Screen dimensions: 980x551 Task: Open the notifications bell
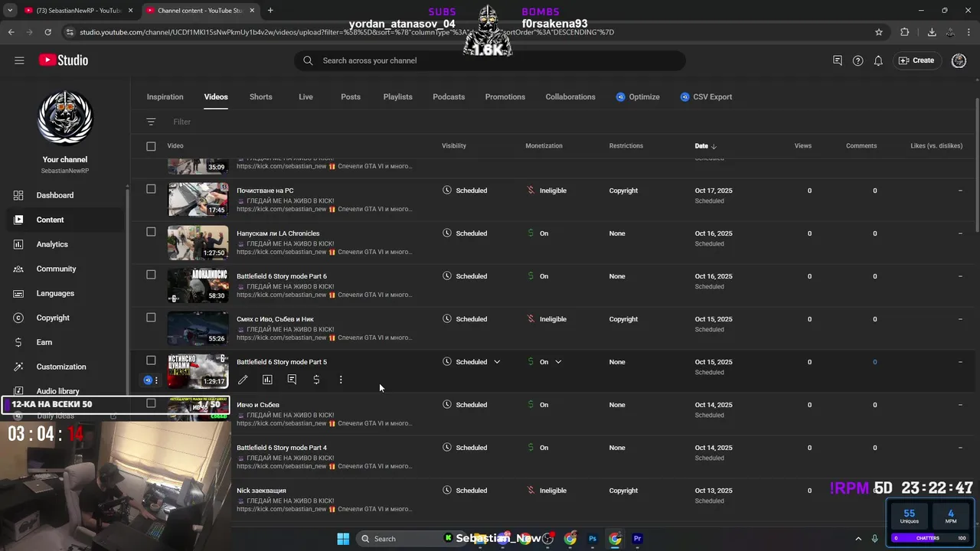(878, 60)
